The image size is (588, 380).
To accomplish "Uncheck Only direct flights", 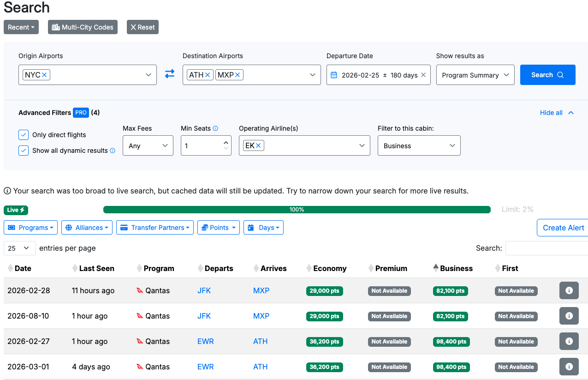I will pos(24,135).
